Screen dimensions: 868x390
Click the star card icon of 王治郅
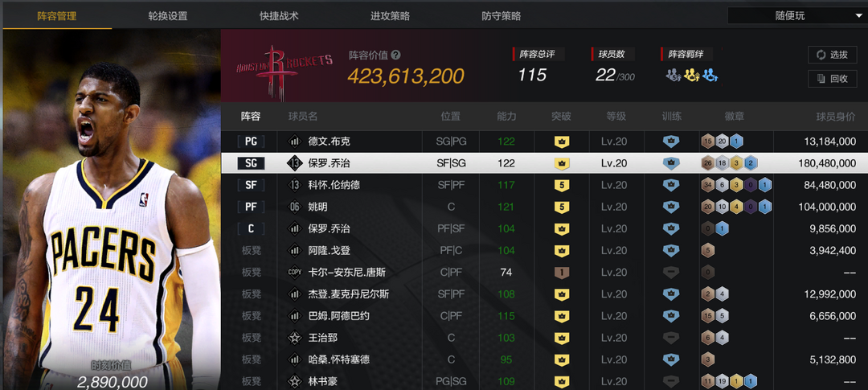[294, 338]
